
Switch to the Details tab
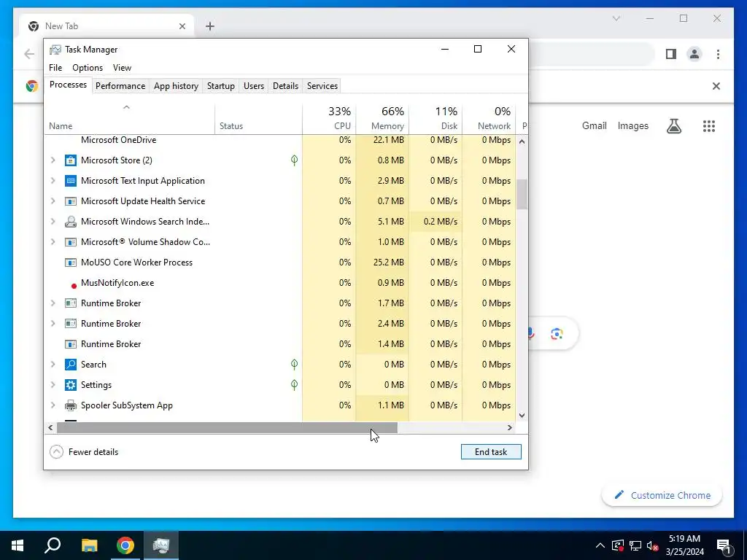pyautogui.click(x=285, y=86)
